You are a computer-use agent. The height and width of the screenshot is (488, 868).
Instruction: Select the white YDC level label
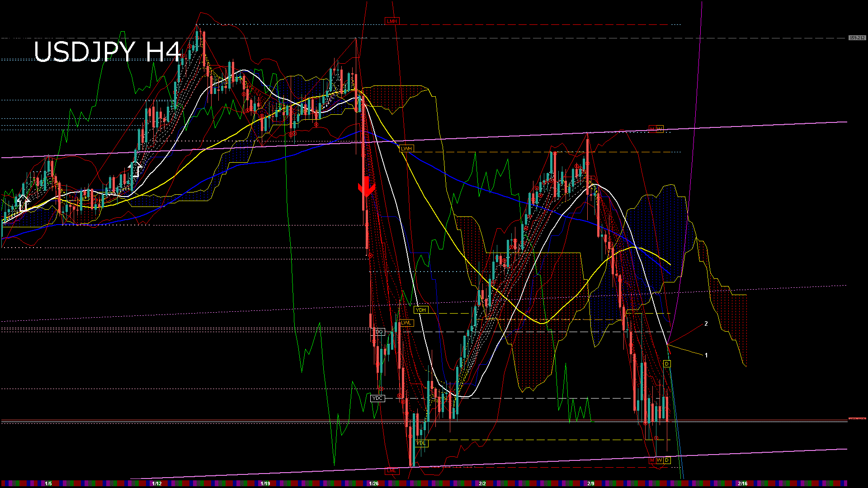pyautogui.click(x=377, y=398)
